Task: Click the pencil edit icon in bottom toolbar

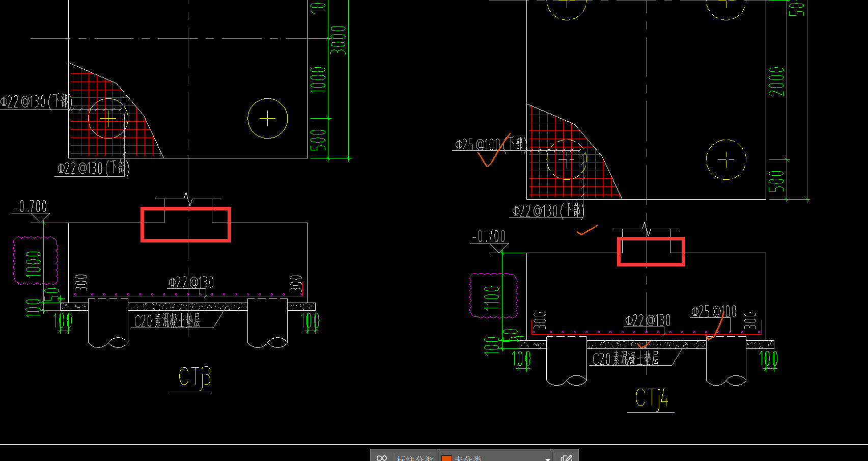Action: 566,458
